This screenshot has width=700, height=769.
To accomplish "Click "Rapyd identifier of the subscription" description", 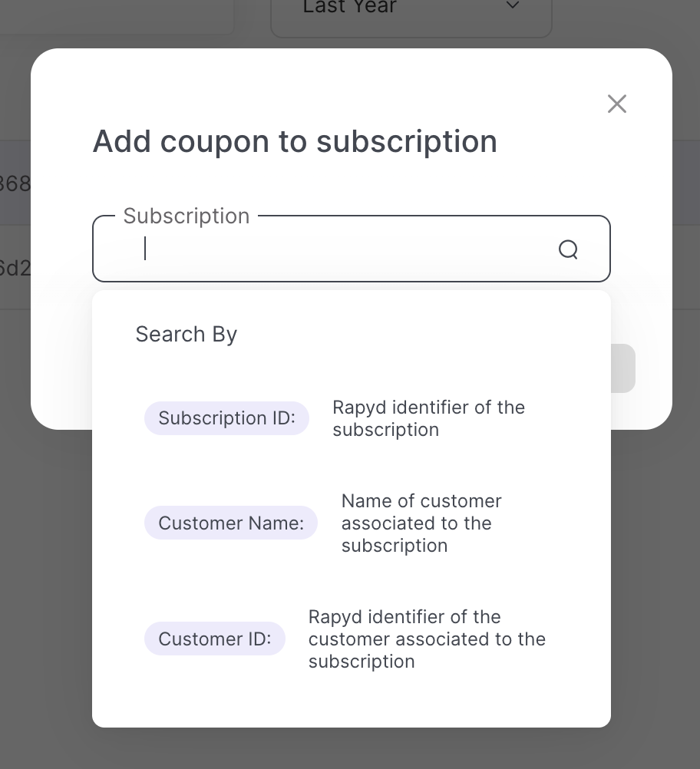I will [x=428, y=418].
